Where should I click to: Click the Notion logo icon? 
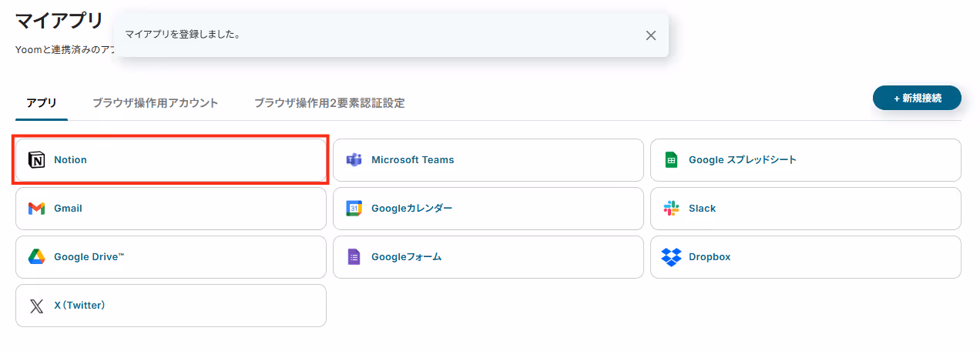point(36,160)
